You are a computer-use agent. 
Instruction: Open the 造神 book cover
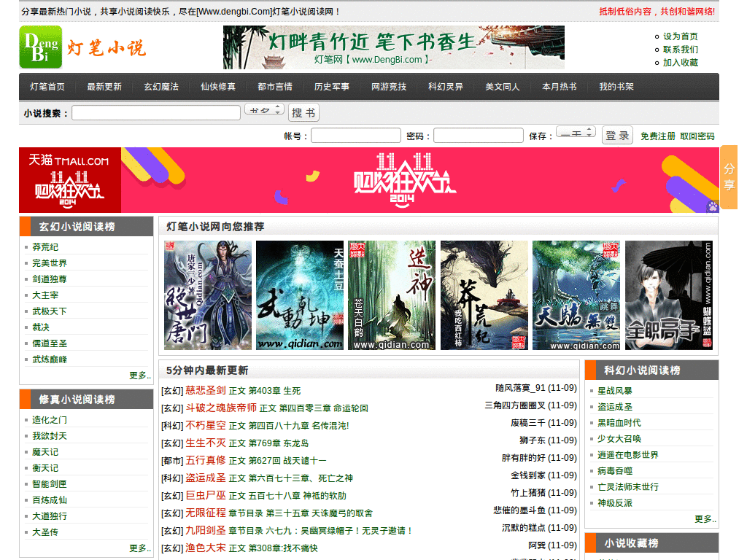click(x=392, y=295)
